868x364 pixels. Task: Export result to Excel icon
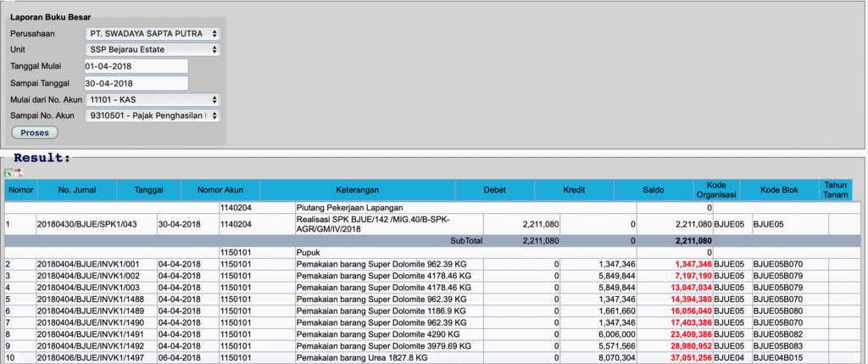pos(8,172)
